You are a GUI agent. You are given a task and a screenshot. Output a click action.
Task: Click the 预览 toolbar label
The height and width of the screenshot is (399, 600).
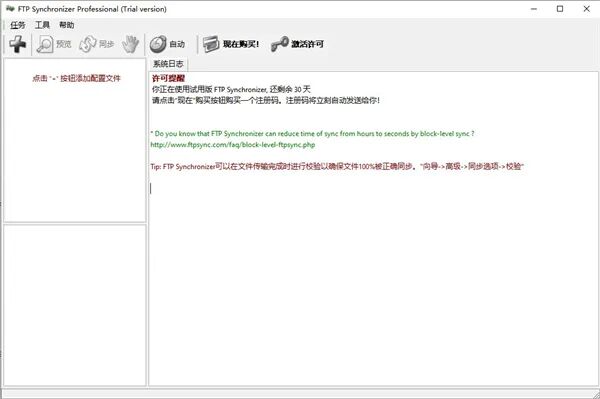coord(64,44)
